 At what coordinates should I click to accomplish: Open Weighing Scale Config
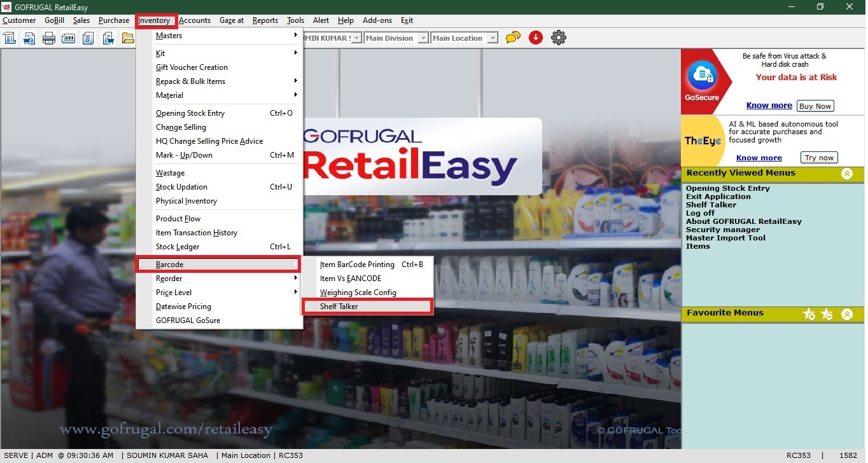(368, 293)
